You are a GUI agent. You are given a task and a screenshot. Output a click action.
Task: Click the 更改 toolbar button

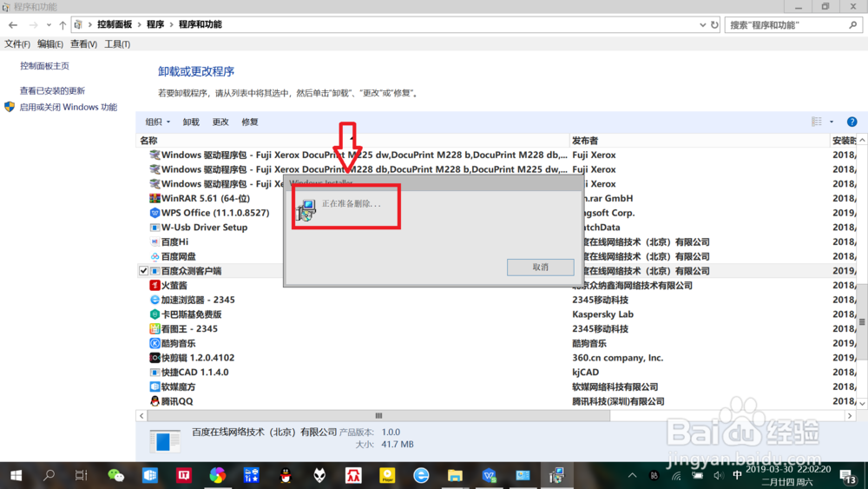pyautogui.click(x=220, y=122)
